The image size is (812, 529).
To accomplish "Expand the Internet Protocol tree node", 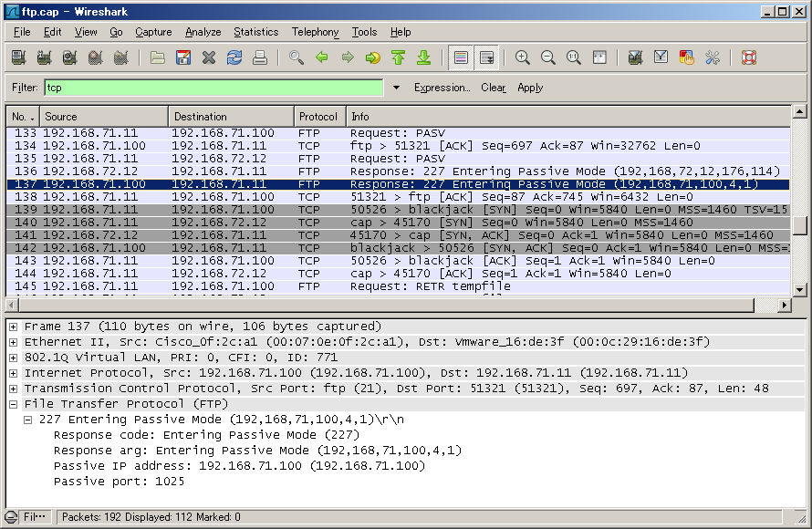I will point(14,373).
